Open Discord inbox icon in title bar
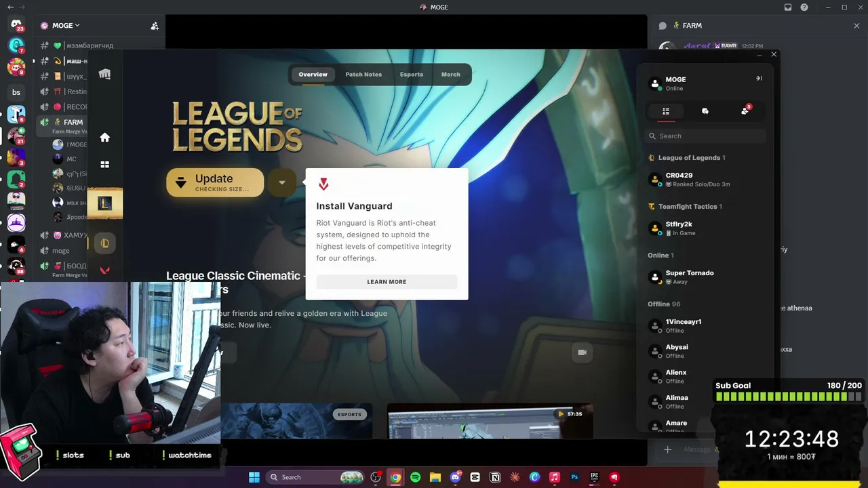The height and width of the screenshot is (488, 868). point(788,7)
